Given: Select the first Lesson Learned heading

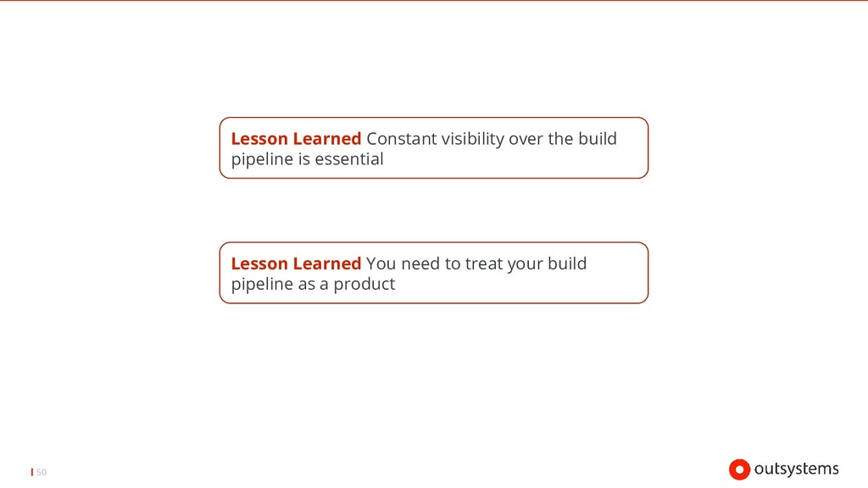Looking at the screenshot, I should point(296,138).
